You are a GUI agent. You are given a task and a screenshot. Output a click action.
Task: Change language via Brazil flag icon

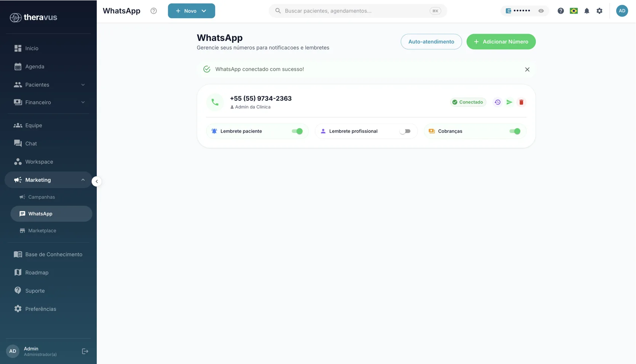point(573,11)
